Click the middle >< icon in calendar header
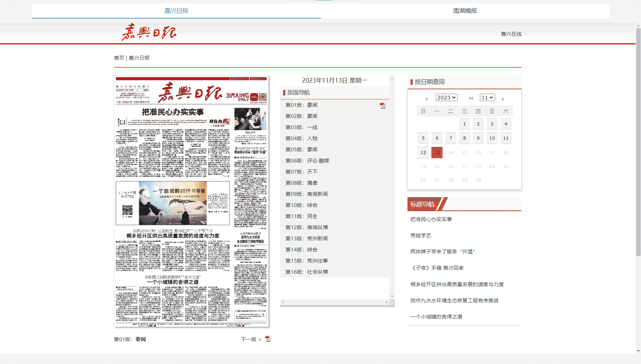 coord(471,98)
